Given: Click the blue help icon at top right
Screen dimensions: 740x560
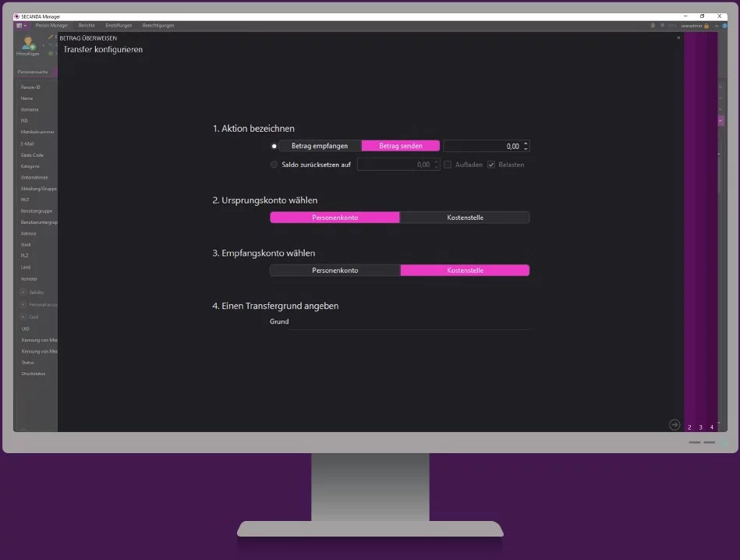Looking at the screenshot, I should point(724,26).
